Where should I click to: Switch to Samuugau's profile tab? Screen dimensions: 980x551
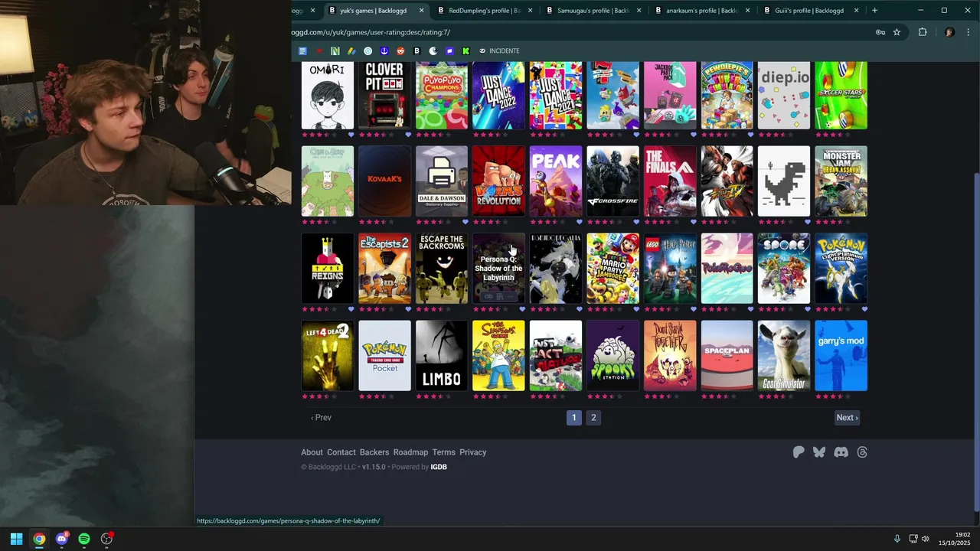pos(593,11)
